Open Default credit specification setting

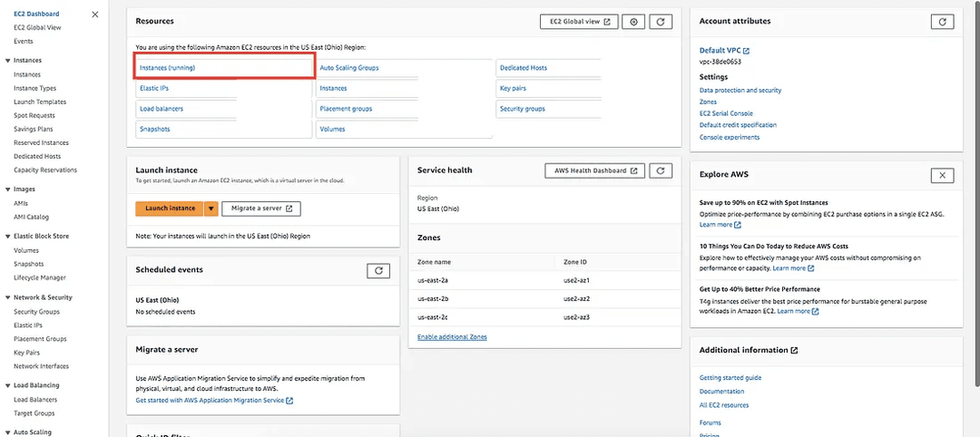[x=738, y=125]
